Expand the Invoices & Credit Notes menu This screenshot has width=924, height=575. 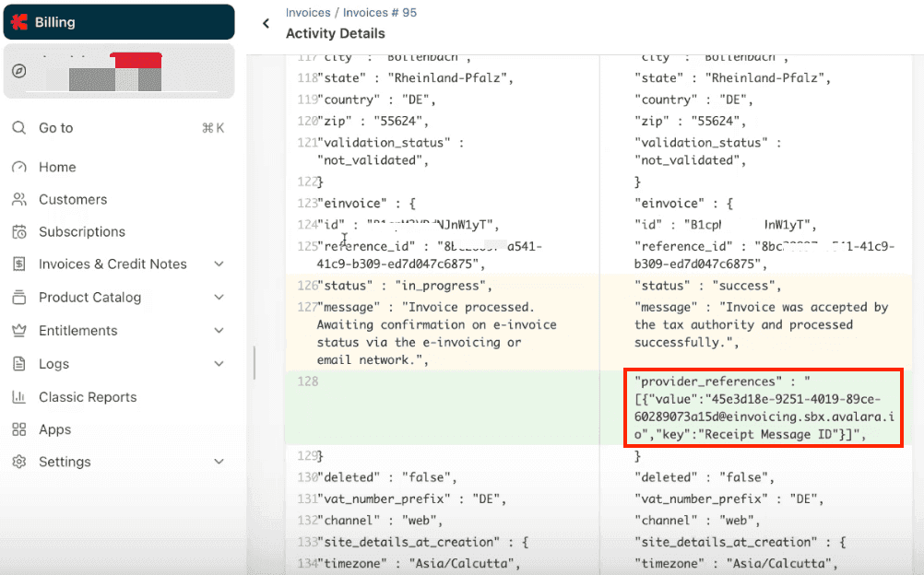219,264
